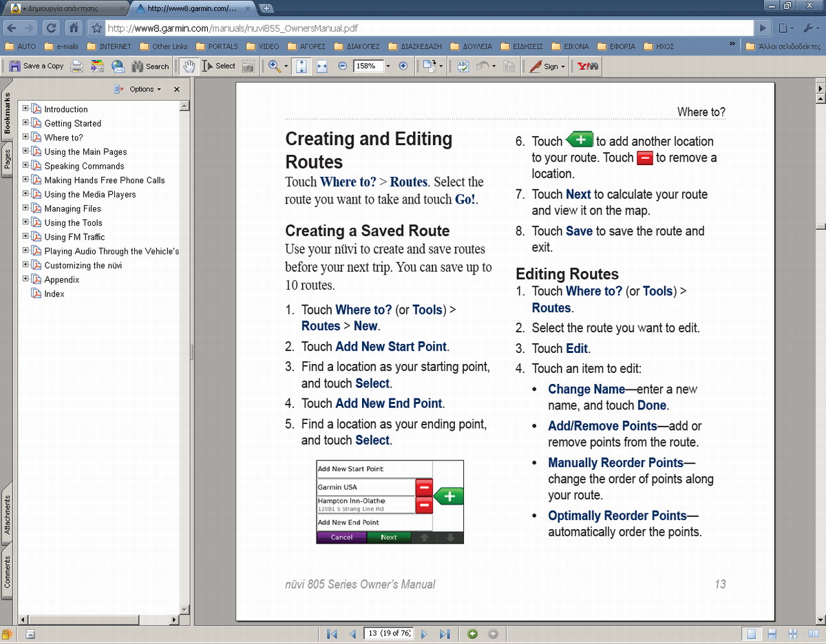Expand the Managing Files bookmark node

pos(25,208)
